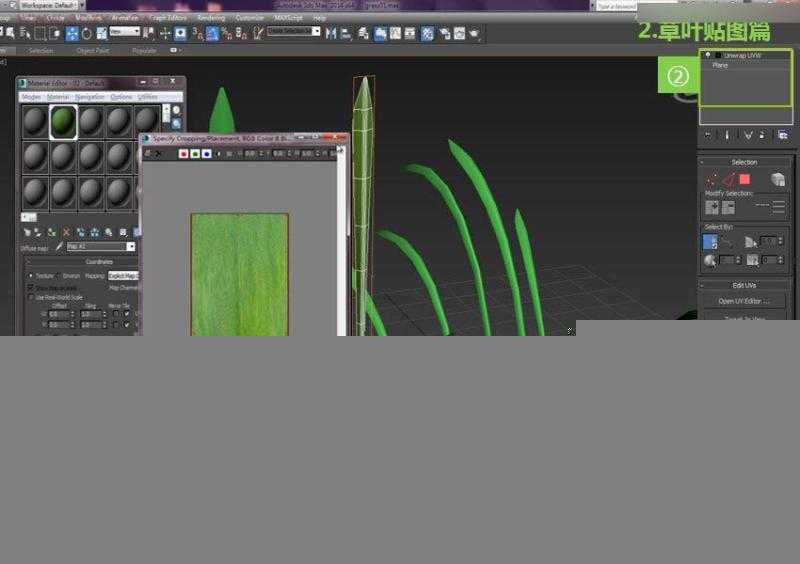Image resolution: width=800 pixels, height=564 pixels.
Task: Click the Mirror tool icon
Action: [x=331, y=34]
